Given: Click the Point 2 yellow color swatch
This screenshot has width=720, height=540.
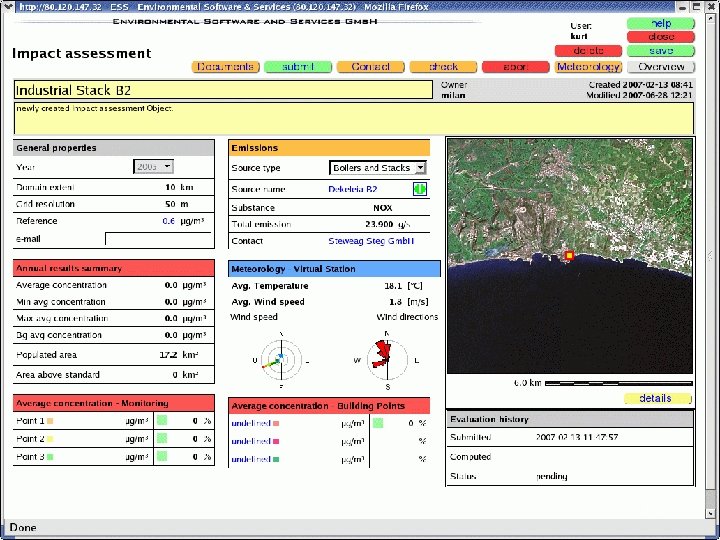Looking at the screenshot, I should (x=50, y=439).
